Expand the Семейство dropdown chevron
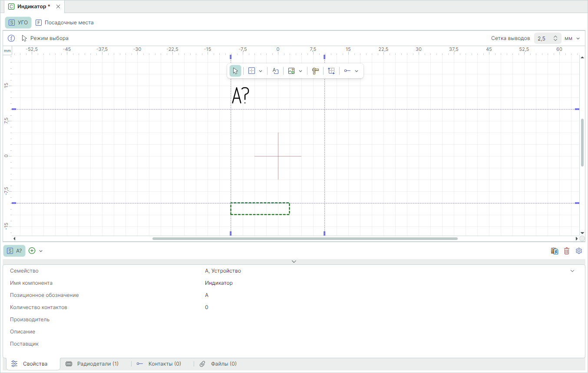The width and height of the screenshot is (588, 373). 572,271
